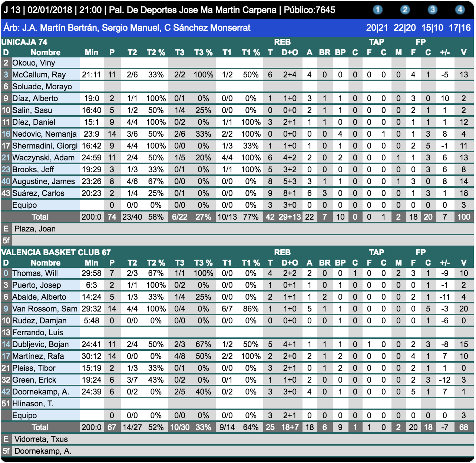Click the match info line with Público:7645
Image resolution: width=476 pixels, height=463 pixels.
pyautogui.click(x=169, y=10)
